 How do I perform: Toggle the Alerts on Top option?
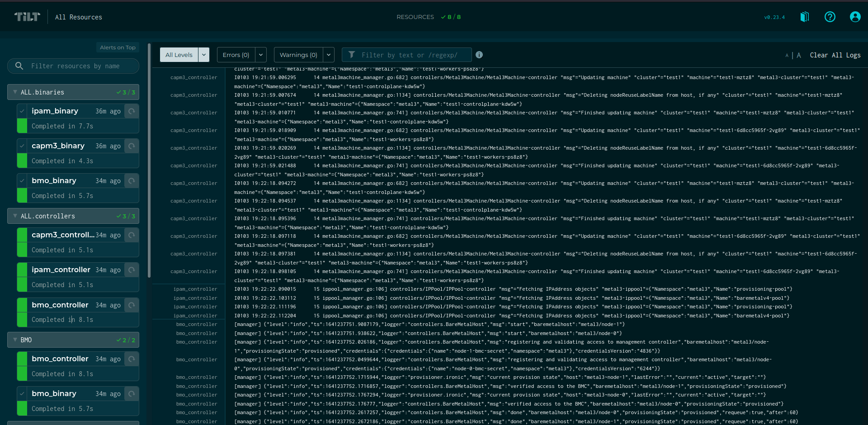[x=118, y=47]
